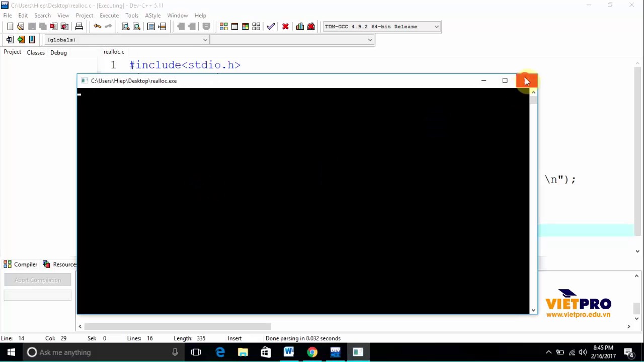The height and width of the screenshot is (362, 644).
Task: Open the (globals) scope dropdown
Action: tap(127, 40)
